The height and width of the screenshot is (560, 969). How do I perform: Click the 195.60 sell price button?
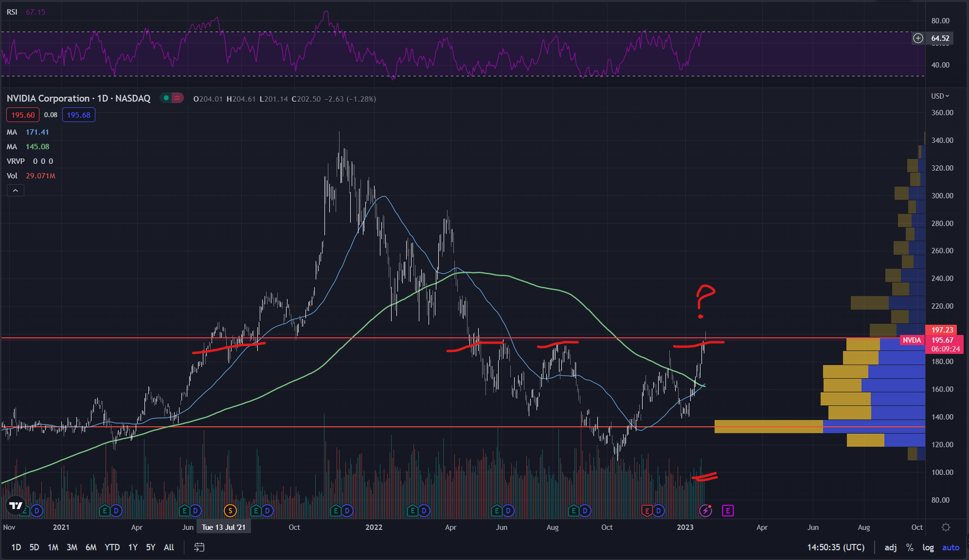coord(23,115)
